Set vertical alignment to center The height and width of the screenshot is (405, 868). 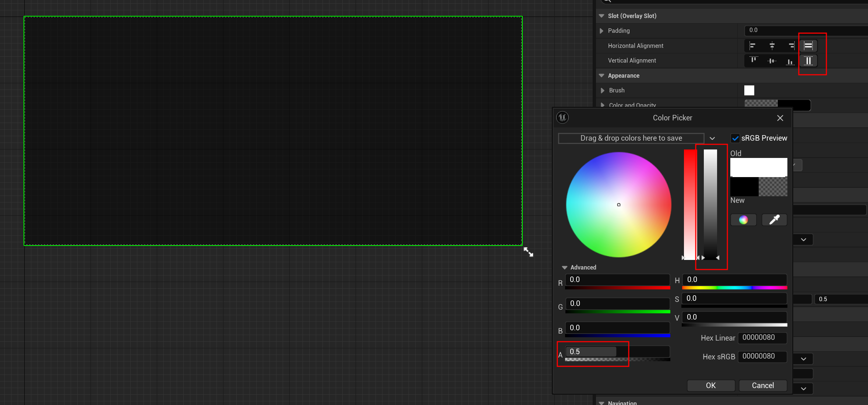click(772, 61)
